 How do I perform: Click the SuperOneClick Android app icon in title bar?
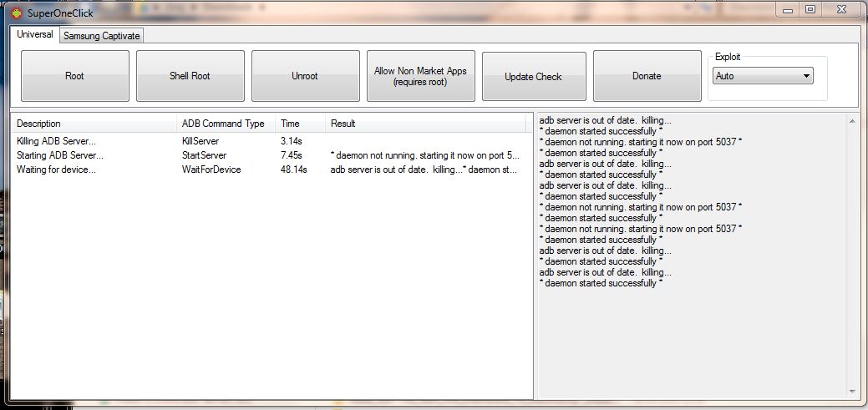(x=17, y=13)
